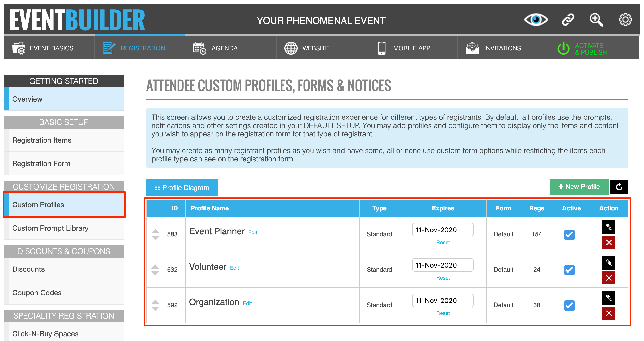This screenshot has height=341, width=644.
Task: Reset the Organization expiry date
Action: click(x=443, y=313)
